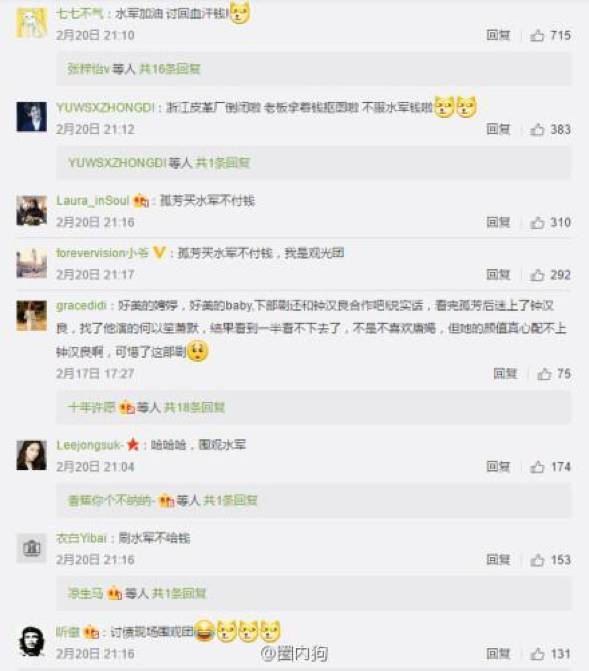
Task: Thumbs-up forevervision's comment
Action: [537, 275]
